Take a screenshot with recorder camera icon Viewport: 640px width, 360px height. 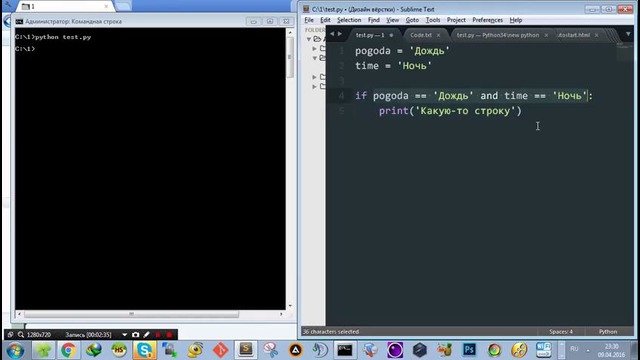click(136, 335)
